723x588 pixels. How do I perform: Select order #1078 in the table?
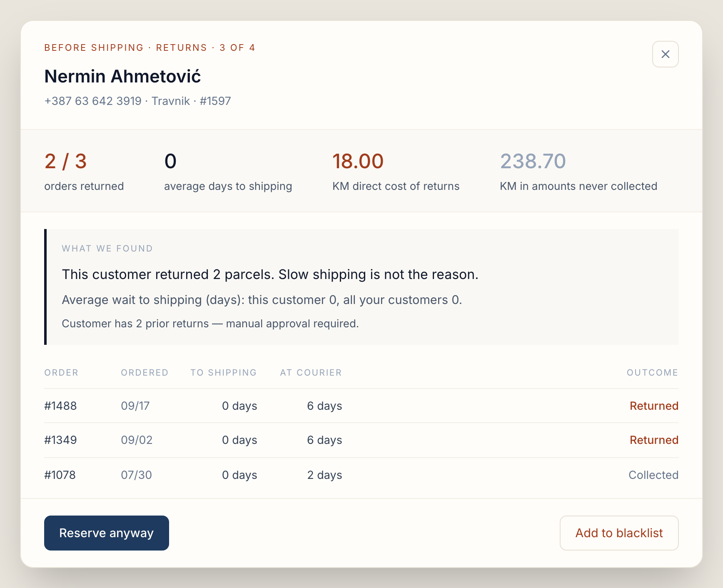(60, 475)
